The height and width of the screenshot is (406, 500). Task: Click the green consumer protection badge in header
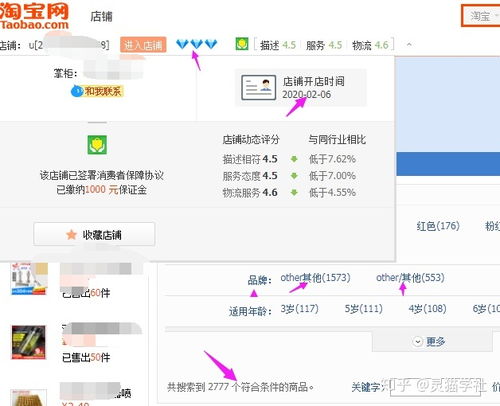pyautogui.click(x=242, y=44)
